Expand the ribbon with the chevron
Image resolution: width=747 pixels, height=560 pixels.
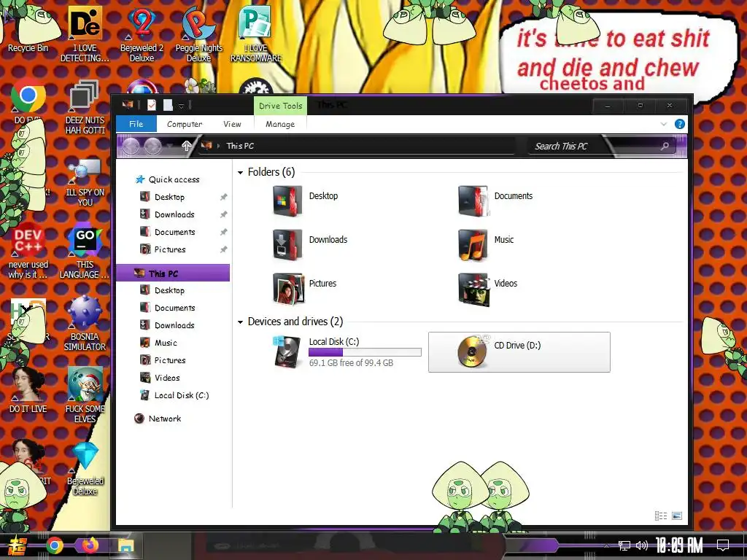pos(664,124)
